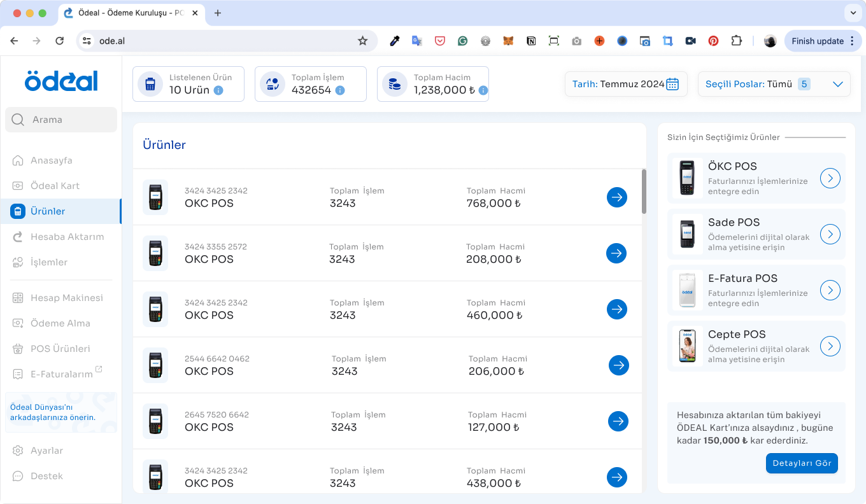
Task: Focus the Arama search field
Action: coord(61,120)
